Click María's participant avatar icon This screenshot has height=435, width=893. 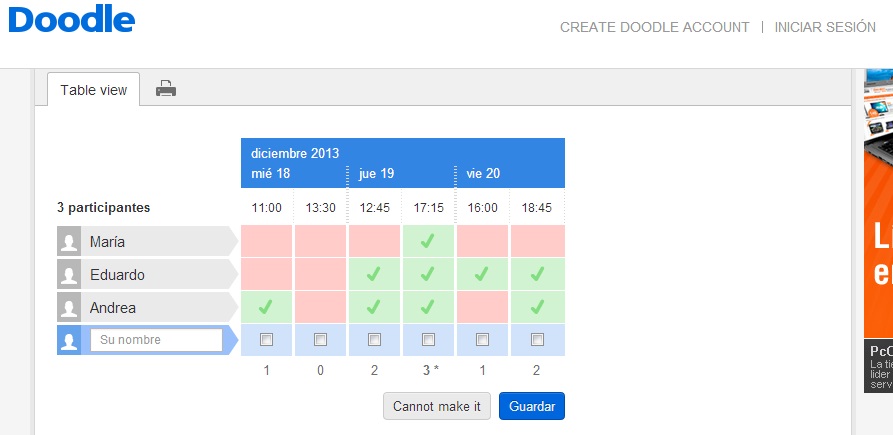[x=69, y=241]
